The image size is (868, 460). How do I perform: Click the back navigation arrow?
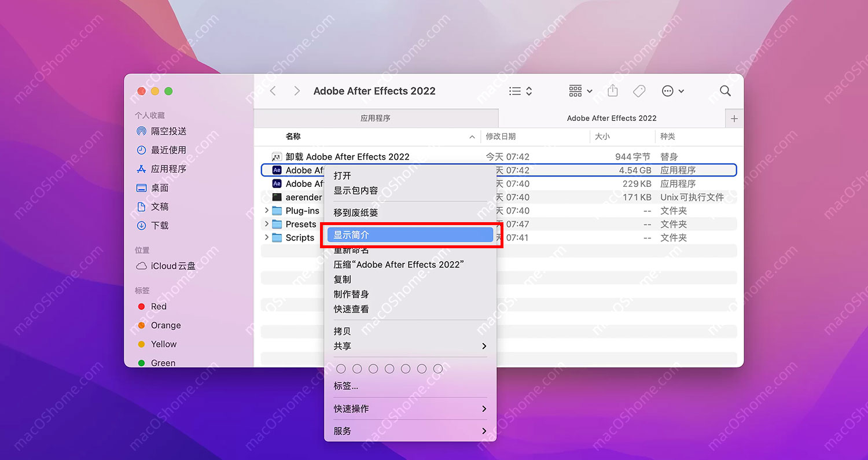tap(273, 91)
